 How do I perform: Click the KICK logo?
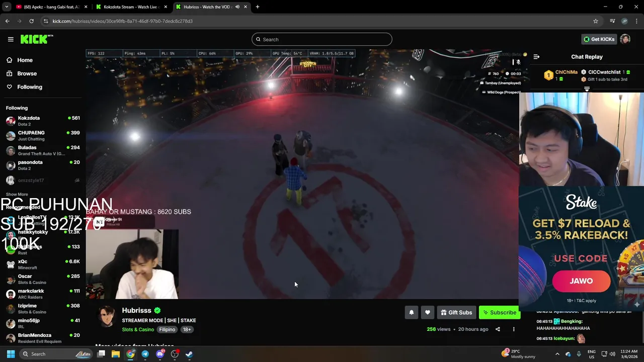37,39
